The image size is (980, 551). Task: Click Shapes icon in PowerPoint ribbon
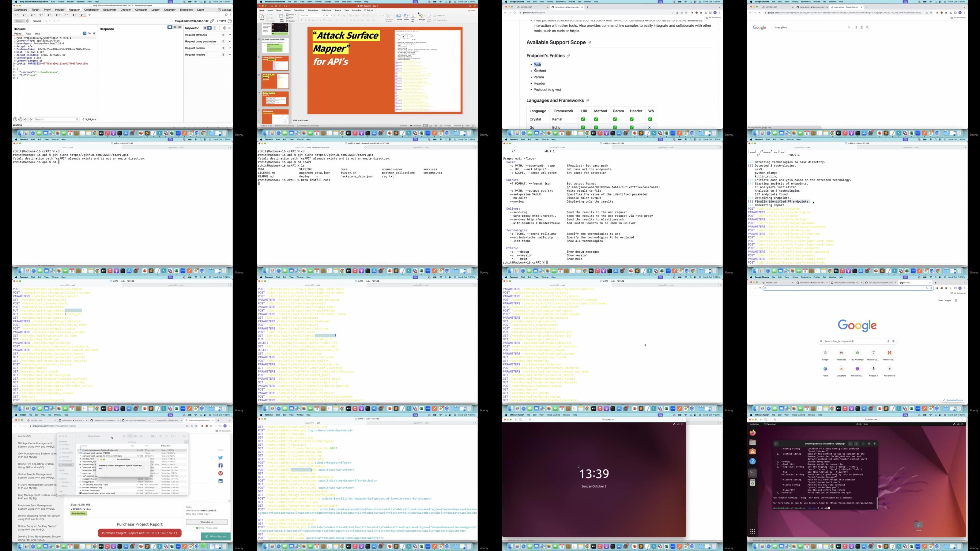[x=406, y=16]
